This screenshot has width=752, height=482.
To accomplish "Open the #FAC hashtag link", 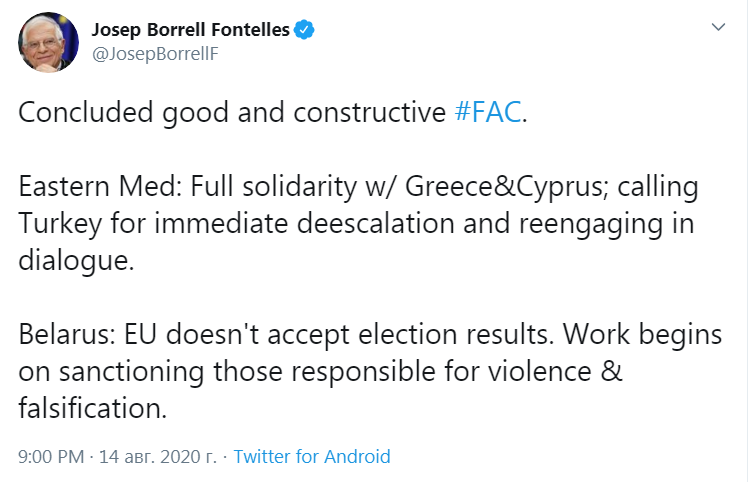I will [x=487, y=112].
